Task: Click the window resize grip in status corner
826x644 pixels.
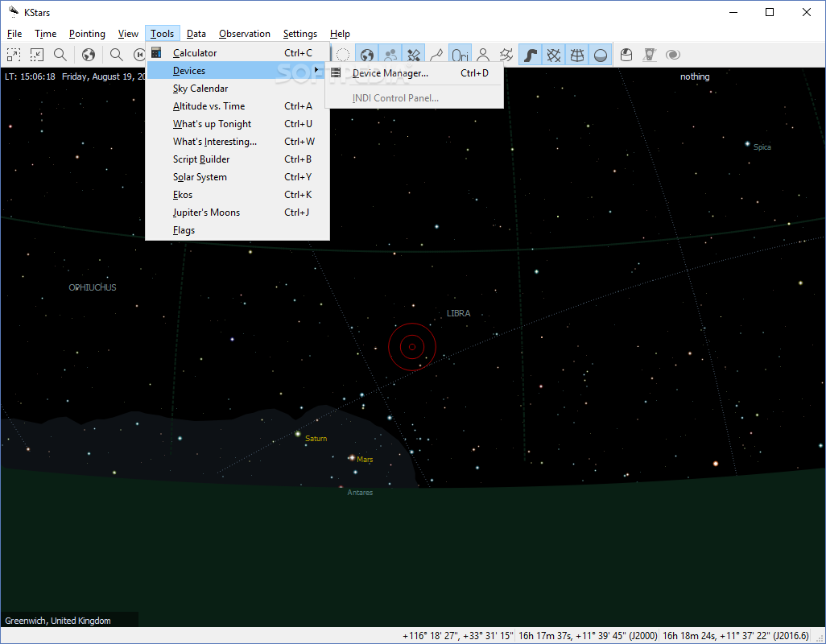Action: click(819, 637)
